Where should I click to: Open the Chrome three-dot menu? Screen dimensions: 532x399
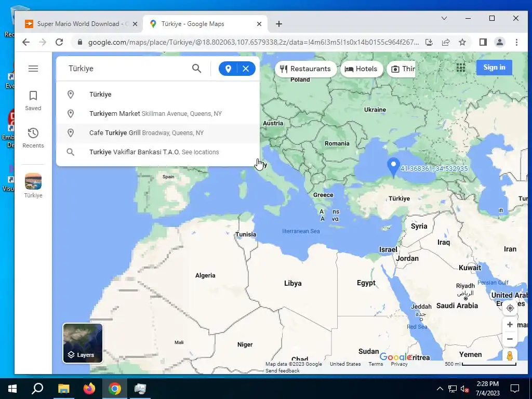(x=516, y=42)
